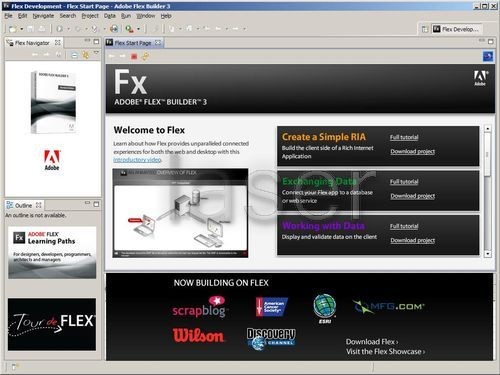Image resolution: width=500 pixels, height=375 pixels.
Task: Download project for Create a Simple RIA
Action: [x=413, y=151]
